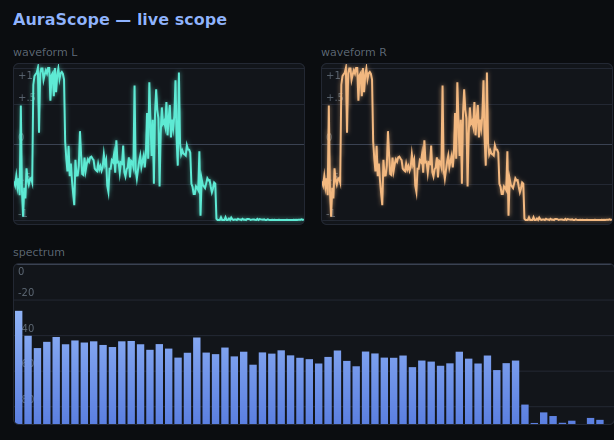Screen dimensions: 614x440
Task: Select the waveform L label
Action: (x=45, y=52)
